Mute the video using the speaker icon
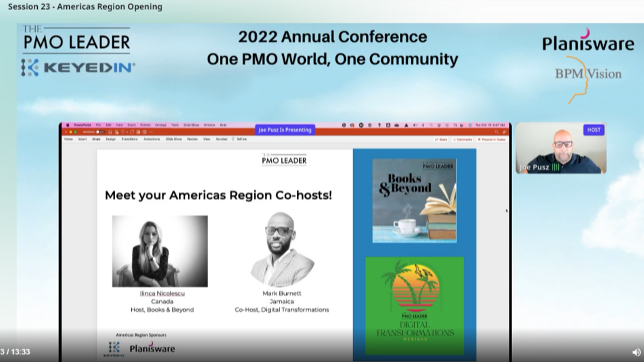Image resolution: width=644 pixels, height=362 pixels. 636,352
